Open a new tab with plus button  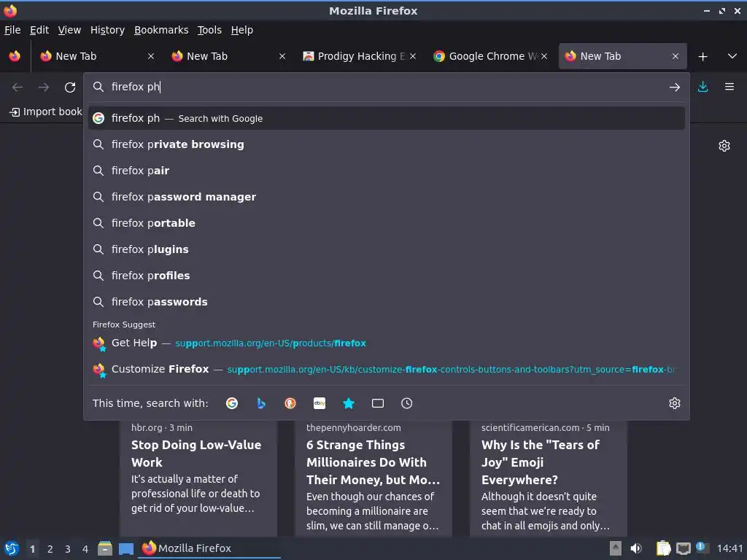point(703,57)
